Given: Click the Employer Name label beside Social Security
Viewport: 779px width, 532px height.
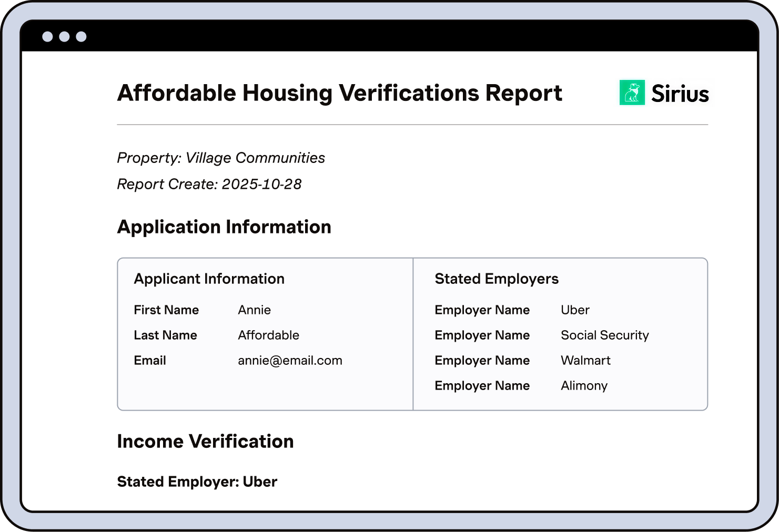Looking at the screenshot, I should click(482, 335).
